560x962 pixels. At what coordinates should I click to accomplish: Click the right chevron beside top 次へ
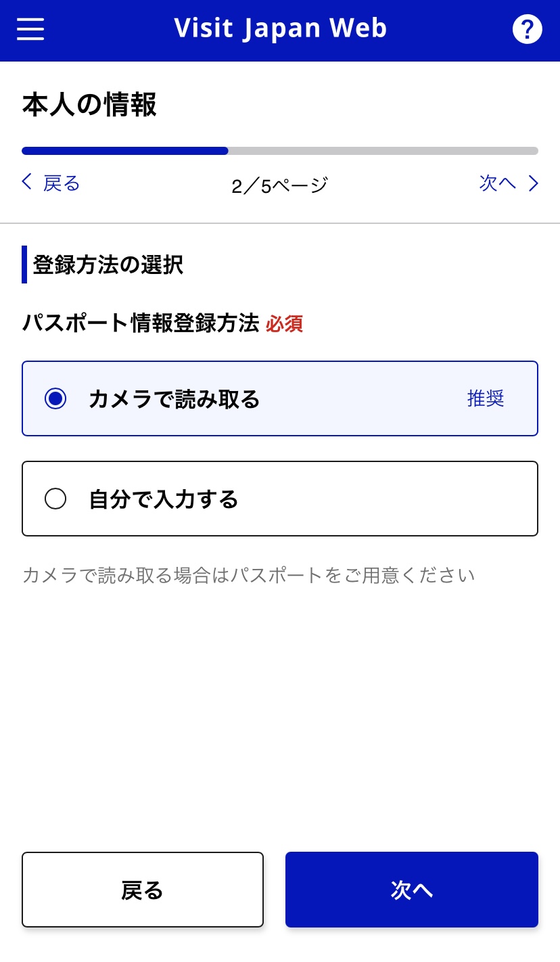pyautogui.click(x=534, y=183)
